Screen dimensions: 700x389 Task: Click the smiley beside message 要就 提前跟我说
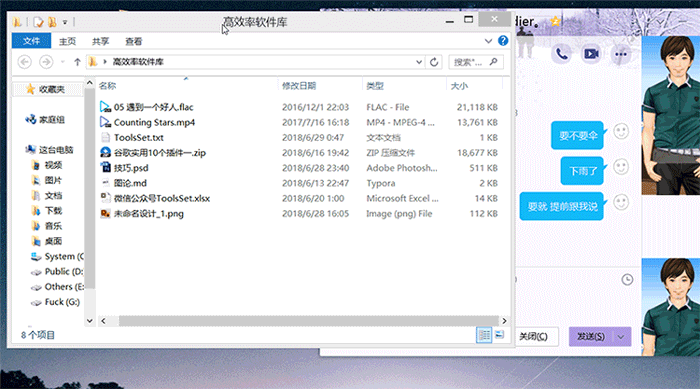(x=621, y=202)
